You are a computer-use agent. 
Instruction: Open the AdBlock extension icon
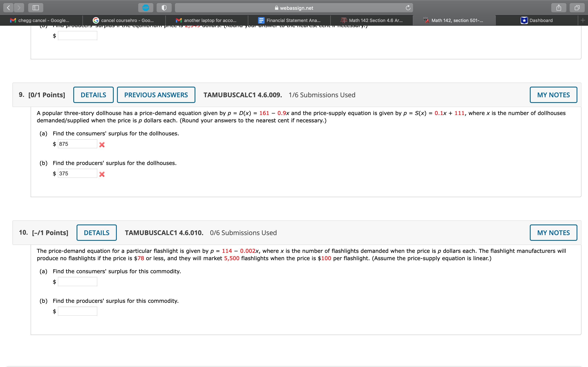tap(146, 8)
